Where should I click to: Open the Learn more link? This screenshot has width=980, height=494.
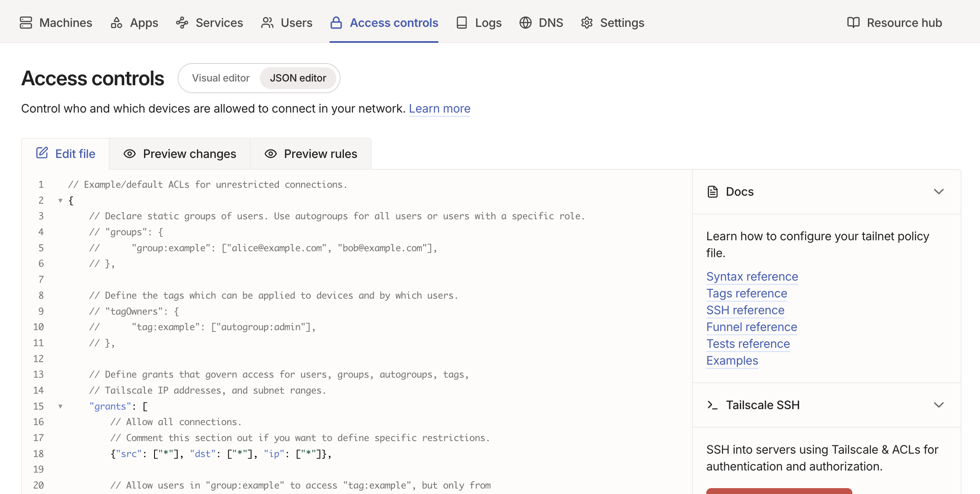coord(439,109)
